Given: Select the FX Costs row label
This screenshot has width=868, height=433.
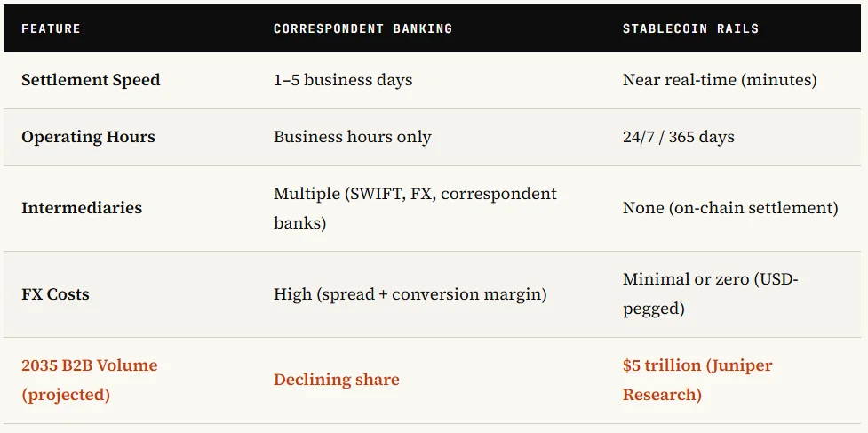Looking at the screenshot, I should (x=55, y=294).
